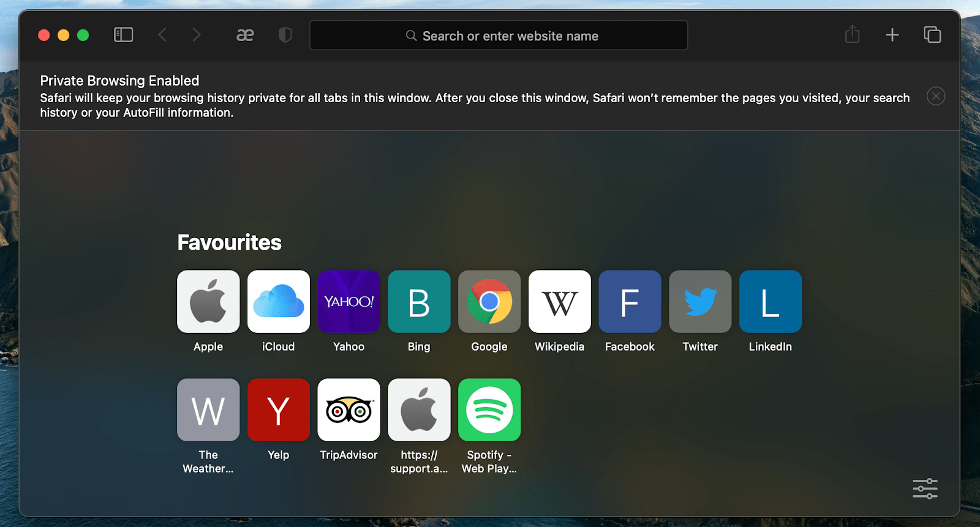Click the Private Browsing Enabled title
This screenshot has width=980, height=527.
coord(119,80)
